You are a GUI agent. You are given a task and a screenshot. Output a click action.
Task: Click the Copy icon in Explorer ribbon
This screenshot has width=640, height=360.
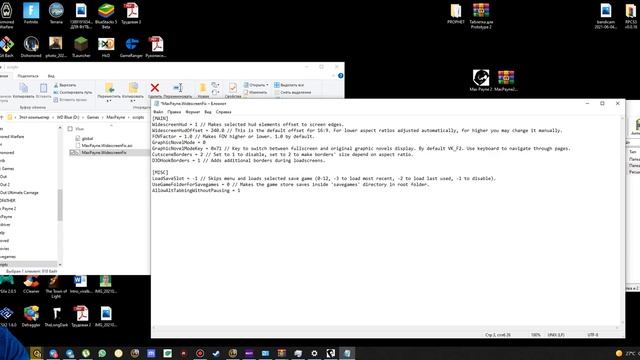24,88
